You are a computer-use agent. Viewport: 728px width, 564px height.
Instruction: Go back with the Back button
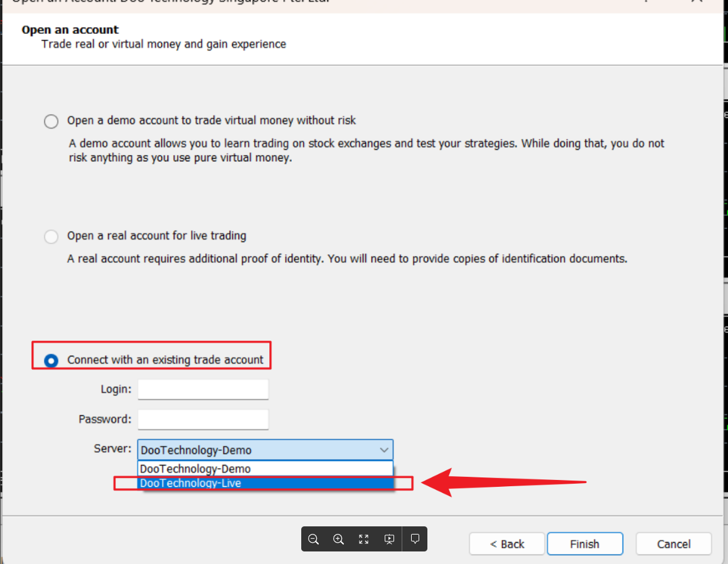click(x=506, y=543)
